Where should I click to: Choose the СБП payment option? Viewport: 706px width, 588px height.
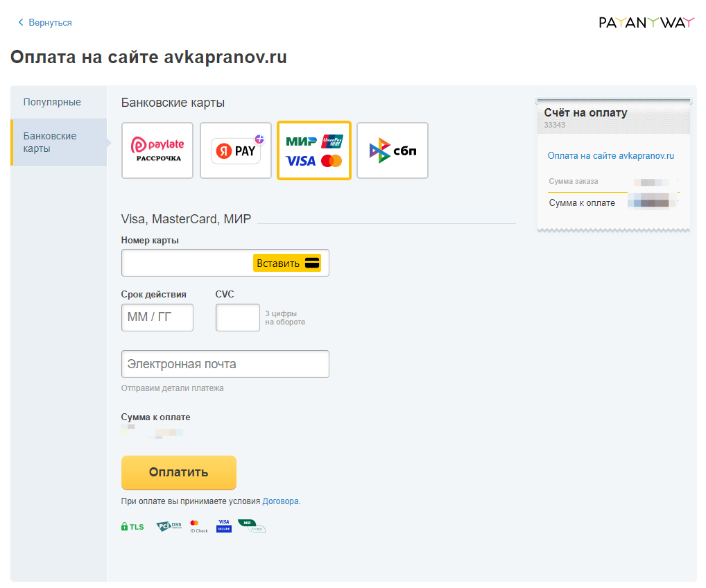[392, 150]
